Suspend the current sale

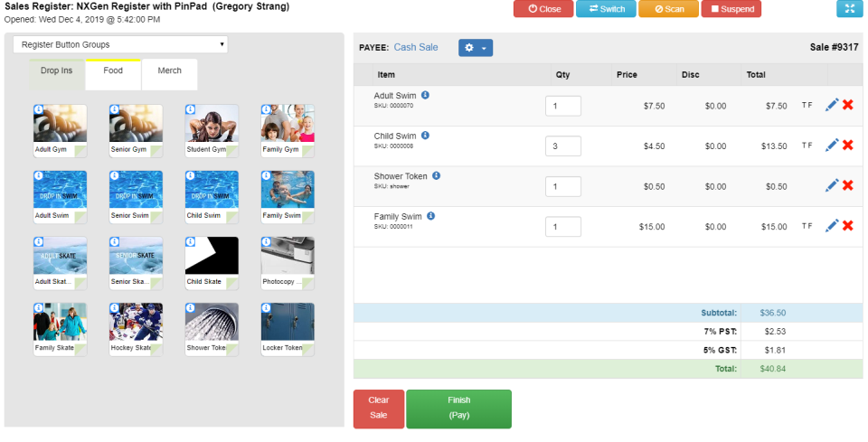point(731,9)
